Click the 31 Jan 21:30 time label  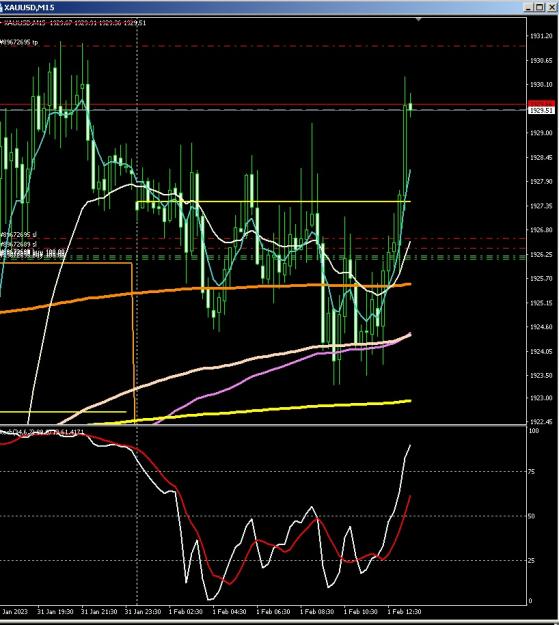[99, 611]
